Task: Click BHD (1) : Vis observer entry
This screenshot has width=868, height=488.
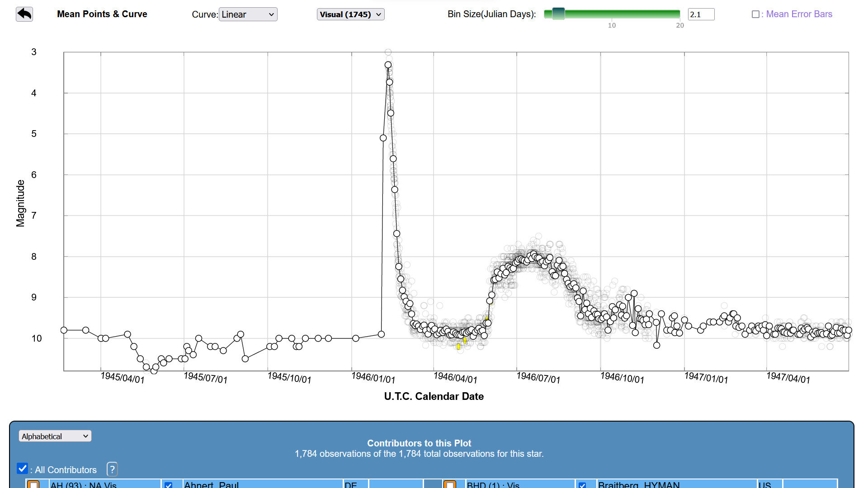Action: coord(493,485)
